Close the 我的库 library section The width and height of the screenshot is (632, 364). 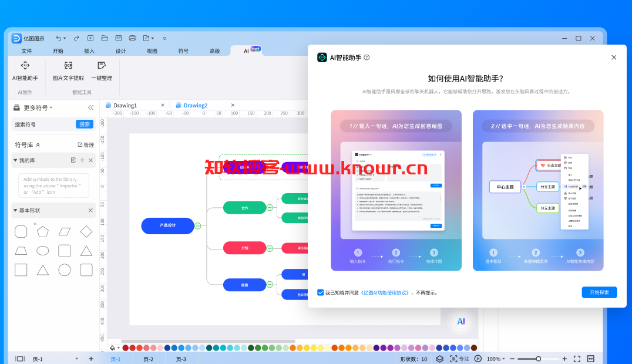(x=90, y=160)
